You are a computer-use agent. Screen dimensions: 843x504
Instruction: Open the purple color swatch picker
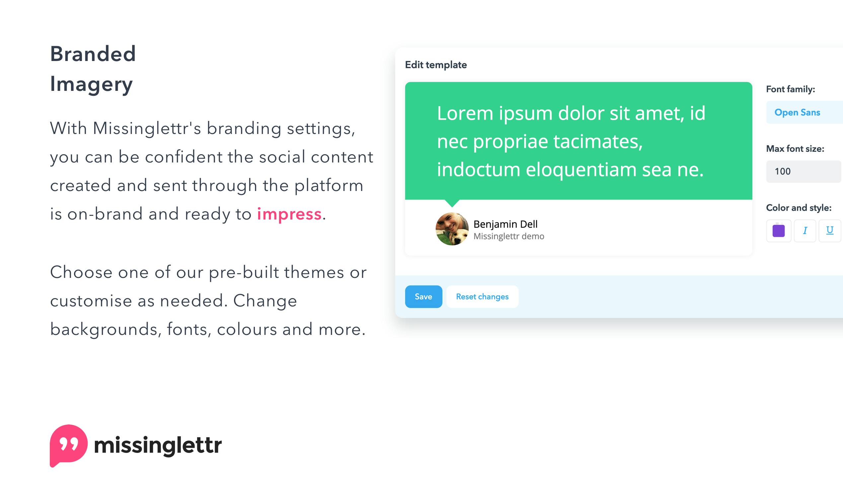coord(779,230)
